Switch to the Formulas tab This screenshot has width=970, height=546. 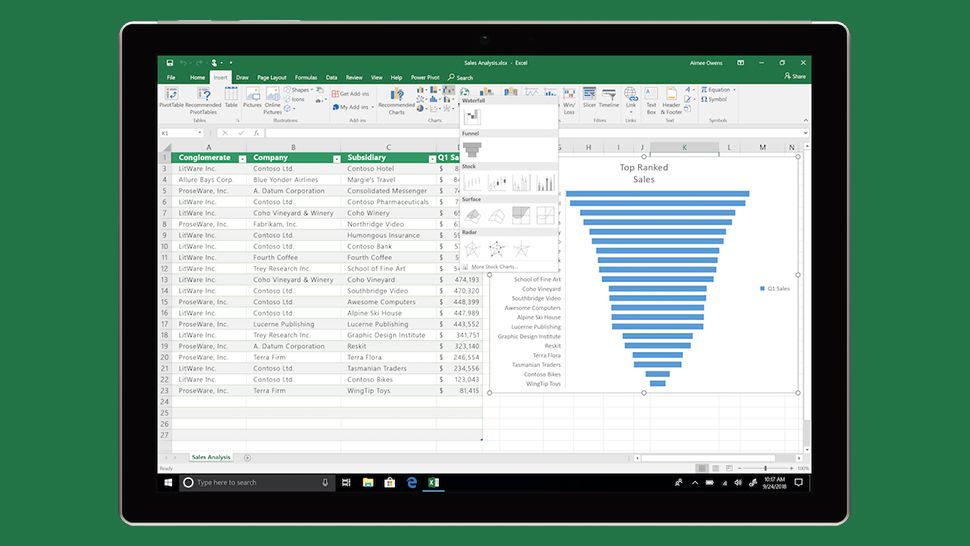tap(306, 77)
